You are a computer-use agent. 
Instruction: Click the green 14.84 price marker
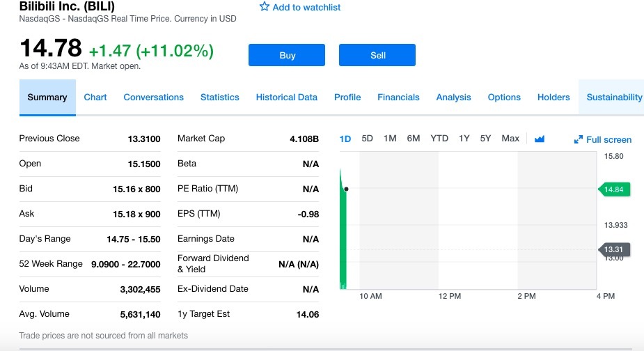tap(614, 189)
